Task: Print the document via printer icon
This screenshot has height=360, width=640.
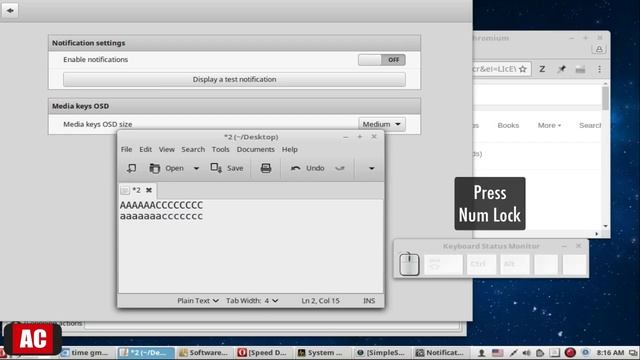Action: pyautogui.click(x=266, y=168)
